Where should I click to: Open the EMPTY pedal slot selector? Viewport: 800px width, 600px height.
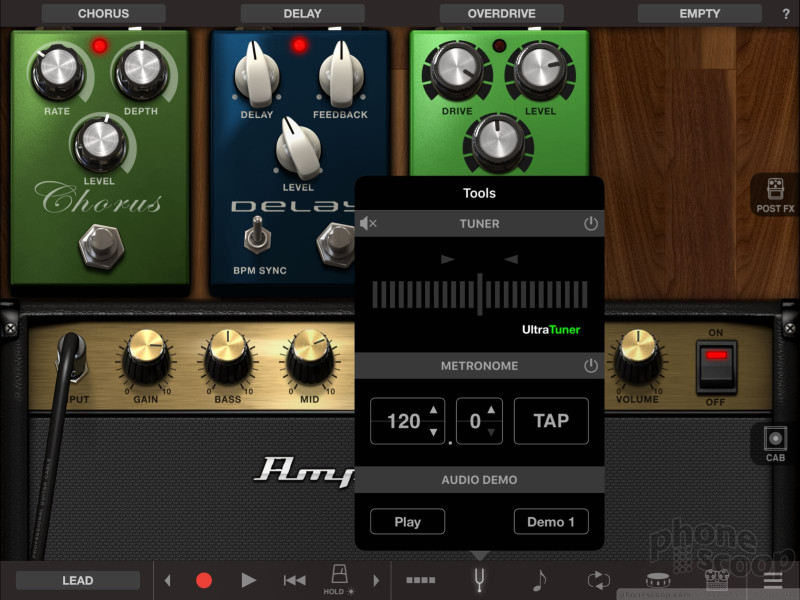699,13
